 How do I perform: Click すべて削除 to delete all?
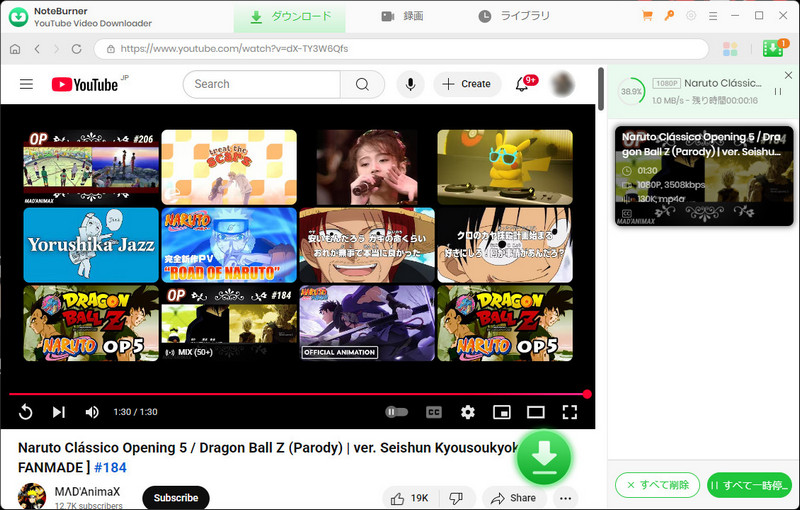click(657, 485)
